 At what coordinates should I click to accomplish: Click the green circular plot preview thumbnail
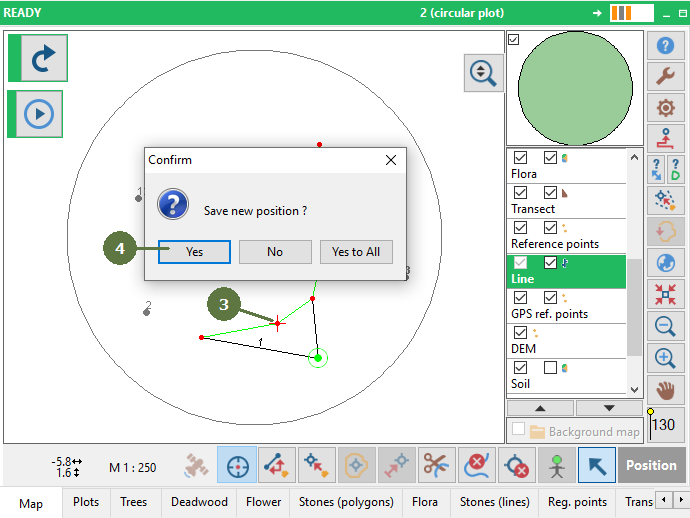point(575,88)
